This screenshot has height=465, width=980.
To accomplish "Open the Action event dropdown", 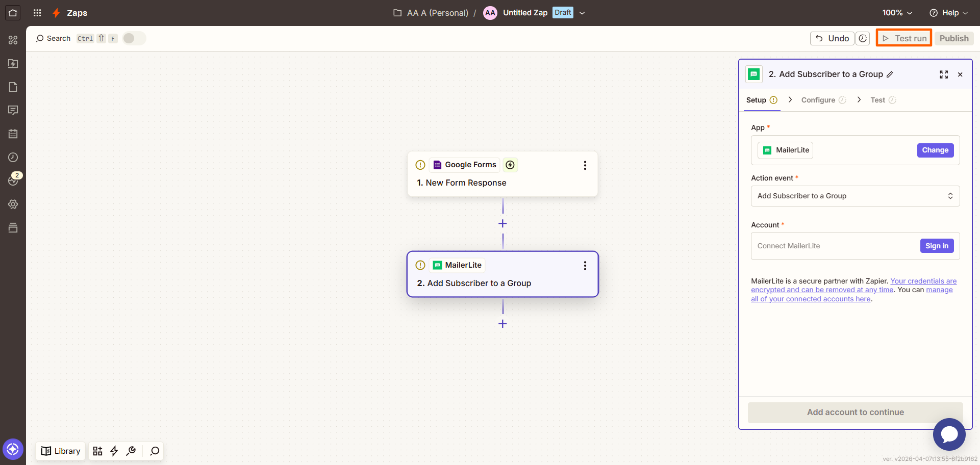I will pyautogui.click(x=855, y=196).
